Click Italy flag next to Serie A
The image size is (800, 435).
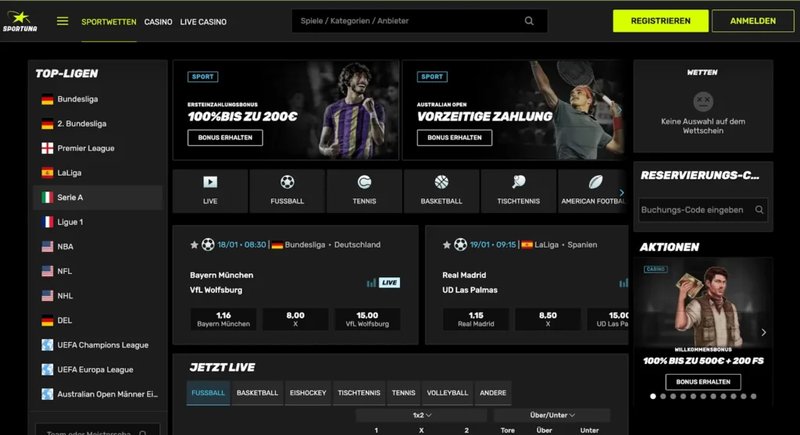click(47, 197)
